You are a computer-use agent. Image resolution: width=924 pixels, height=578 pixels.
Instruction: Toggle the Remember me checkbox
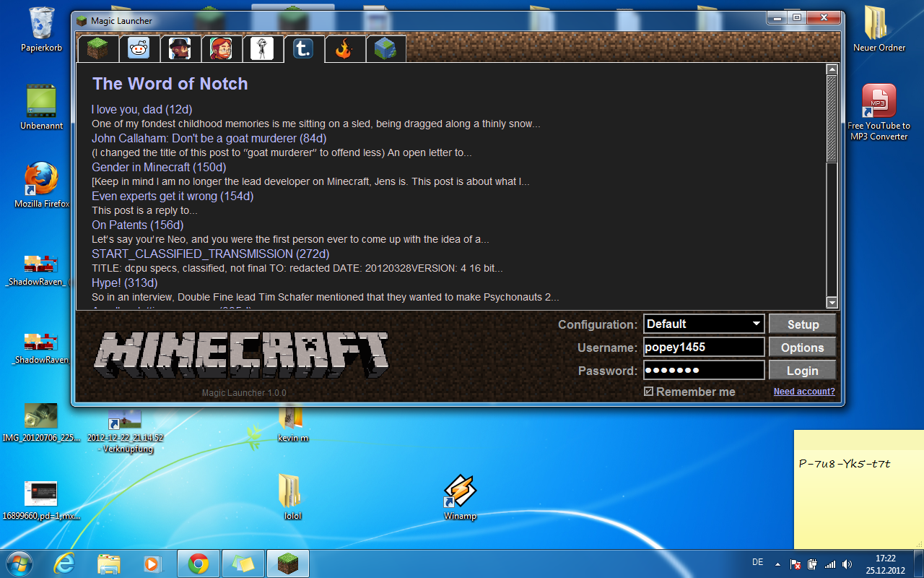tap(648, 392)
